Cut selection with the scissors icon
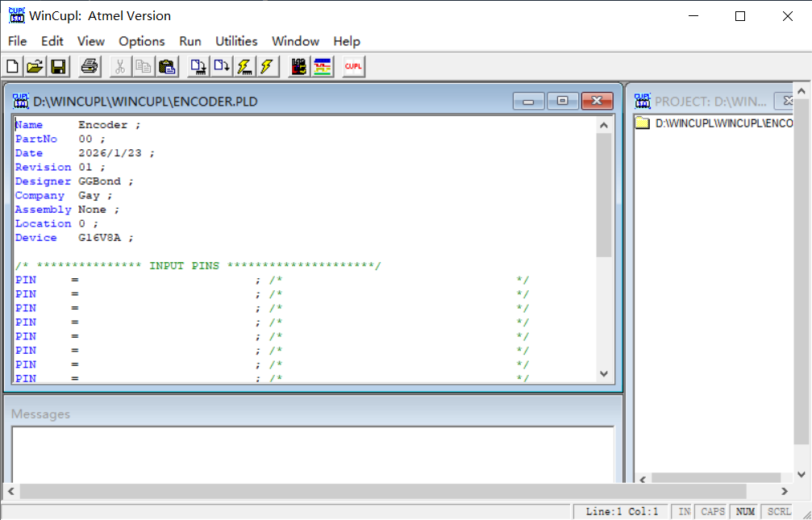The width and height of the screenshot is (812, 520). [120, 67]
